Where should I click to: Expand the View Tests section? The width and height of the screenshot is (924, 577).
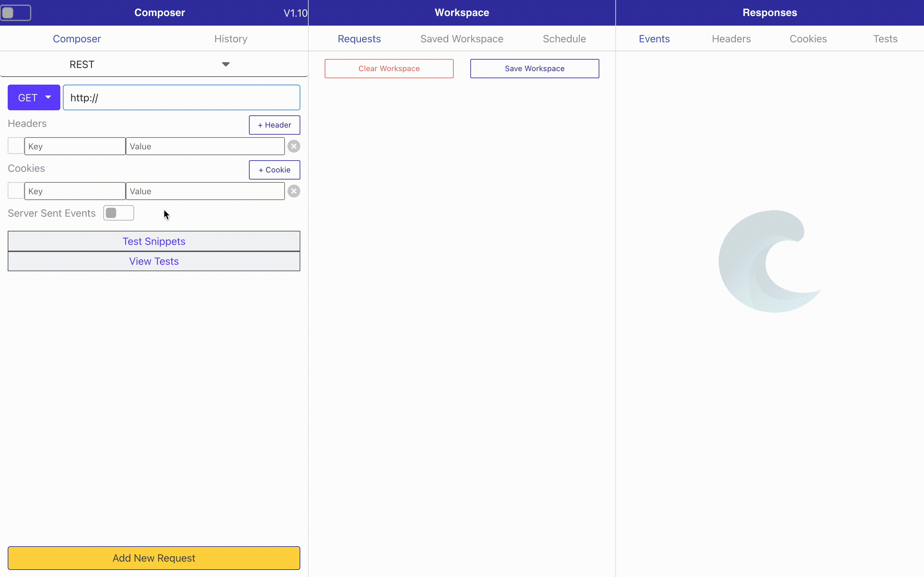click(154, 261)
